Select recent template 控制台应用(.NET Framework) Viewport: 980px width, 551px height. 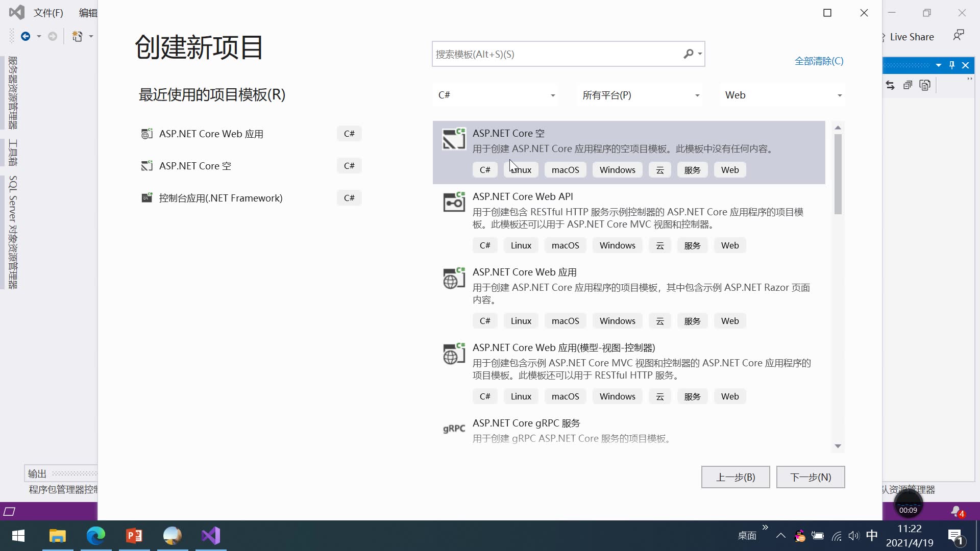[x=251, y=198]
